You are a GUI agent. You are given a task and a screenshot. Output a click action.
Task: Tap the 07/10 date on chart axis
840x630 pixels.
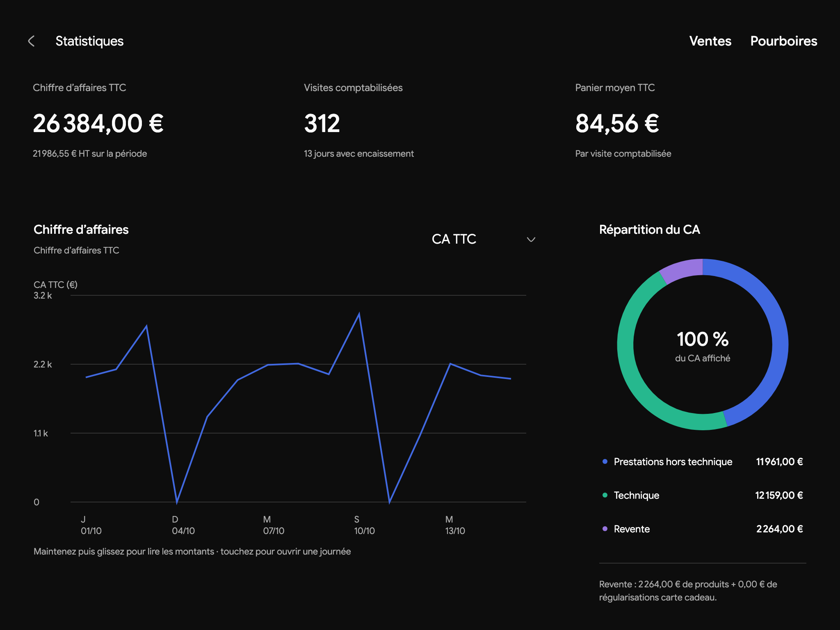274,531
